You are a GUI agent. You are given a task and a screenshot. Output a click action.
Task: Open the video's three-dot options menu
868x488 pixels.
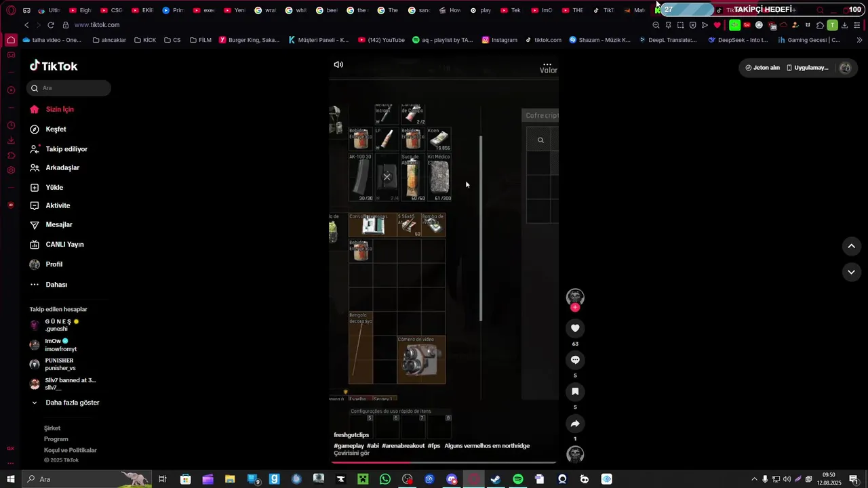547,65
